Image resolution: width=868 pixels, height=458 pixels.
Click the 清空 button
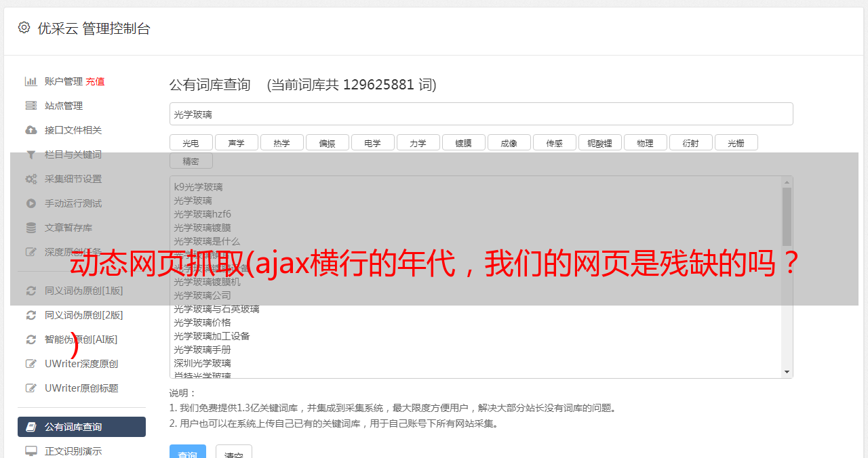234,453
